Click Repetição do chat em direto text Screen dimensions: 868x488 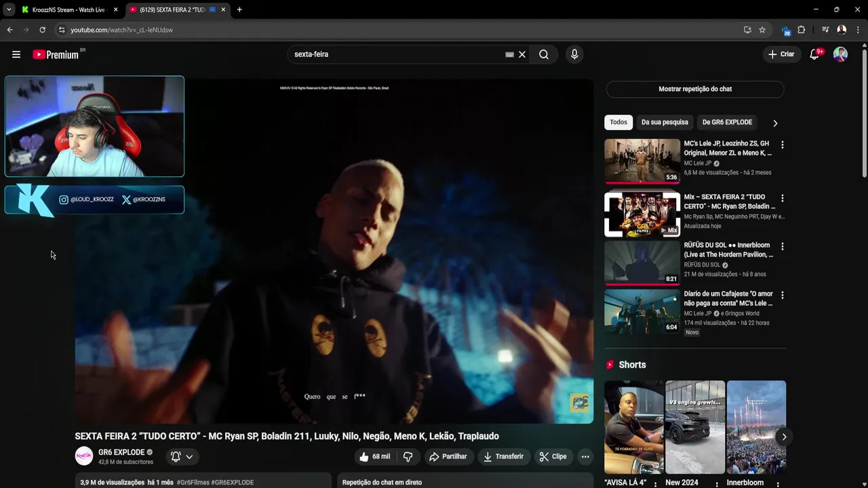coord(382,483)
